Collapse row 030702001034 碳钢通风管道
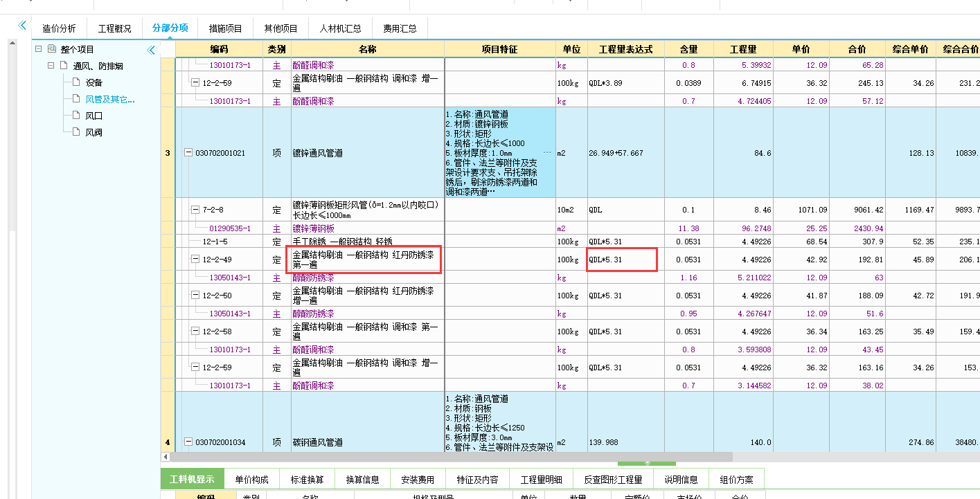This screenshot has width=980, height=499. coord(188,442)
